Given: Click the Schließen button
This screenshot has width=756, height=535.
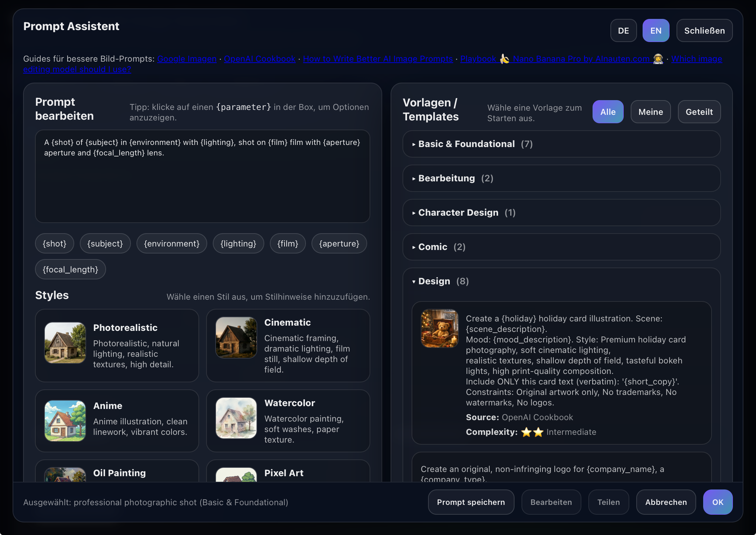Looking at the screenshot, I should coord(705,31).
